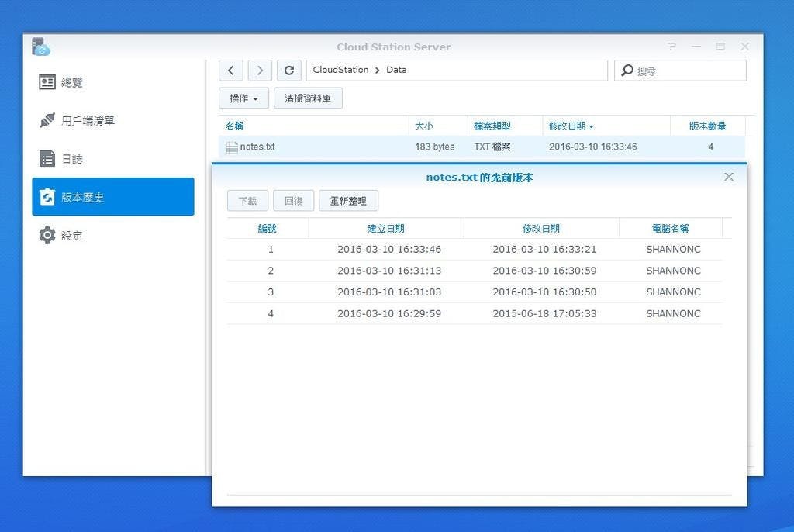Open the 用戶端清單 client list section
This screenshot has height=532, width=794.
click(113, 120)
